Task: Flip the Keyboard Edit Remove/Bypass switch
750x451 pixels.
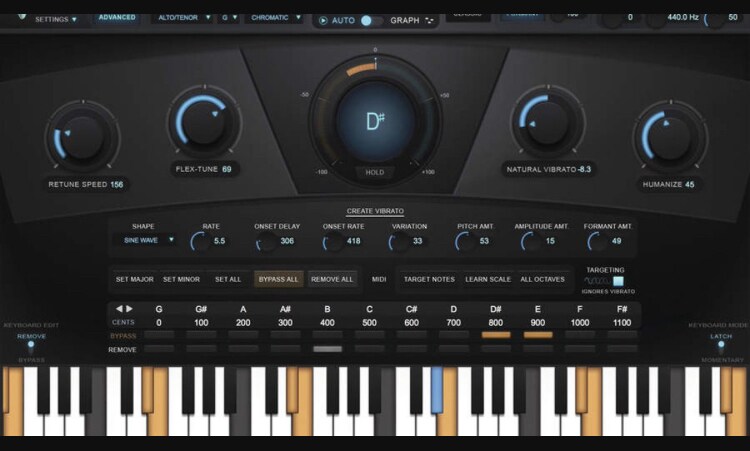Action: [x=31, y=348]
